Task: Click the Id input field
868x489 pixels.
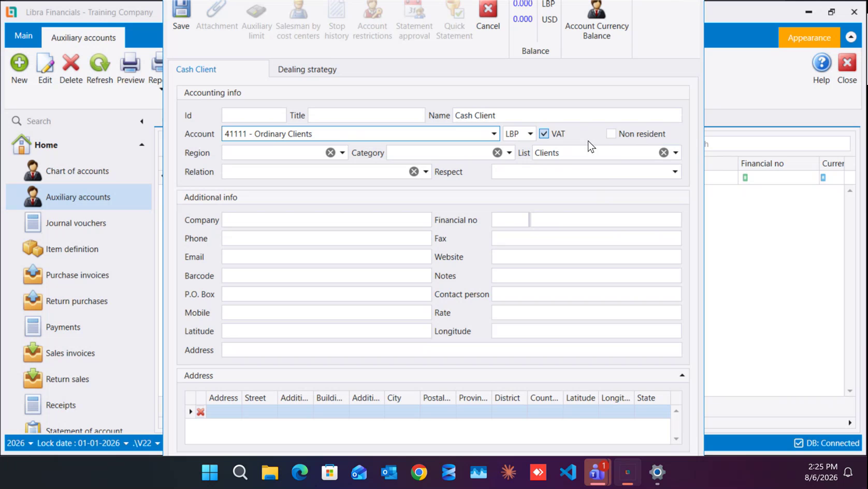Action: [254, 115]
